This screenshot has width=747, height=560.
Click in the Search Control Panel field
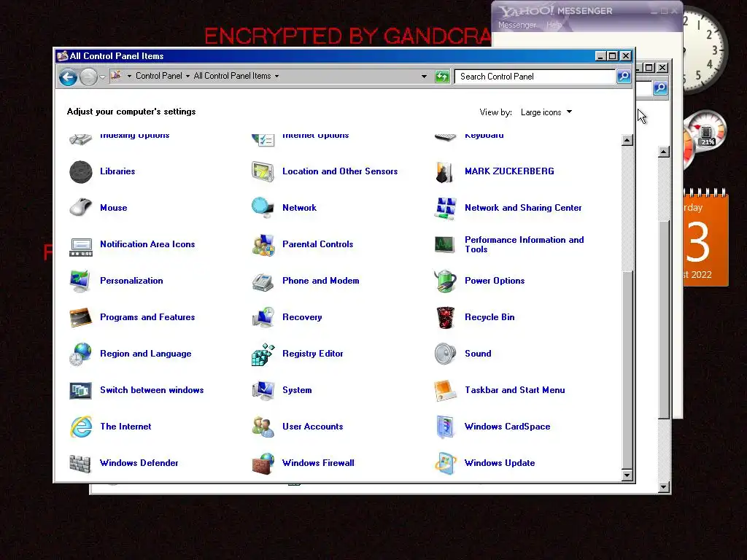tap(535, 77)
